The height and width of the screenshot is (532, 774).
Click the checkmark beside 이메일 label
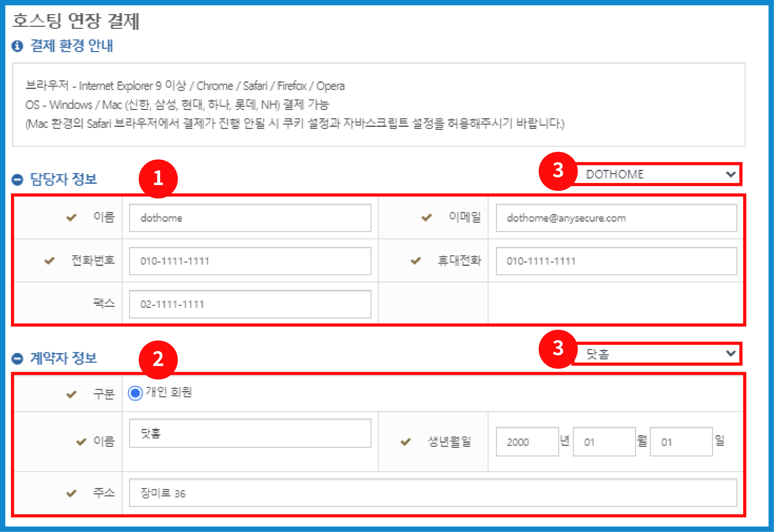(426, 218)
